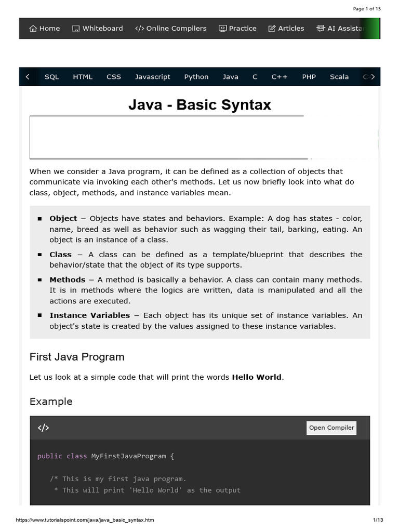Click the bold words Hello World
399x532 pixels.
(257, 377)
